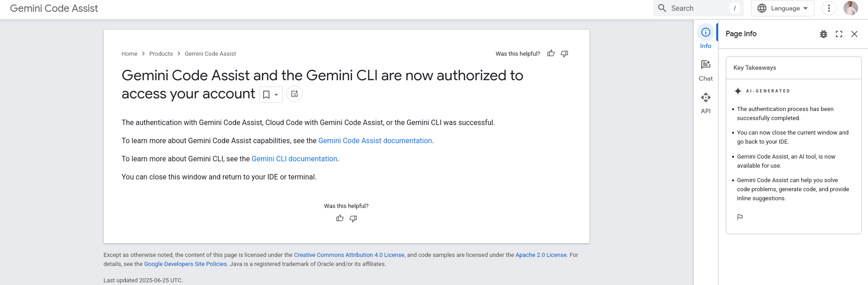This screenshot has width=868, height=285.
Task: Focus the Search input field
Action: point(698,8)
